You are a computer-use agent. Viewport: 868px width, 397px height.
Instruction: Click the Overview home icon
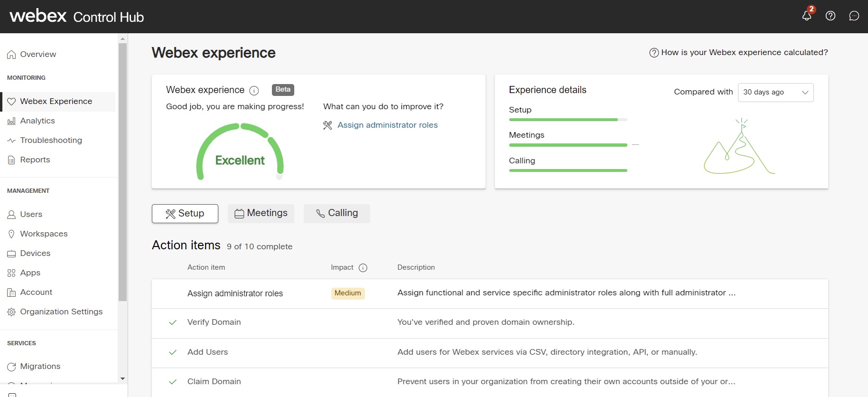(x=11, y=55)
